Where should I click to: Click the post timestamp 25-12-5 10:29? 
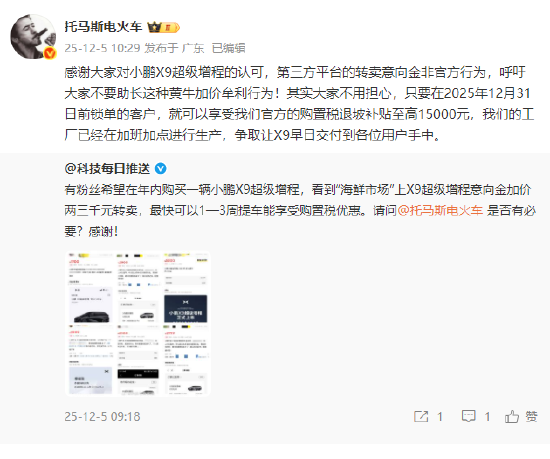pyautogui.click(x=102, y=48)
